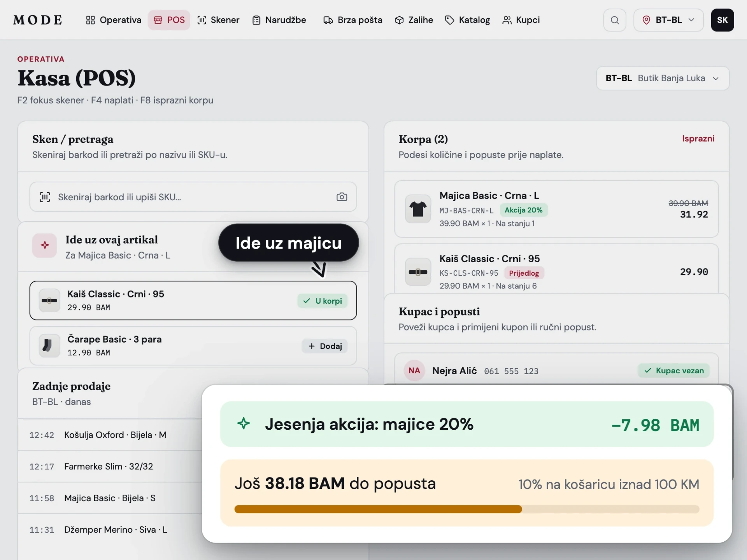Focus the barcode or SKU search field
747x560 pixels.
(x=193, y=197)
